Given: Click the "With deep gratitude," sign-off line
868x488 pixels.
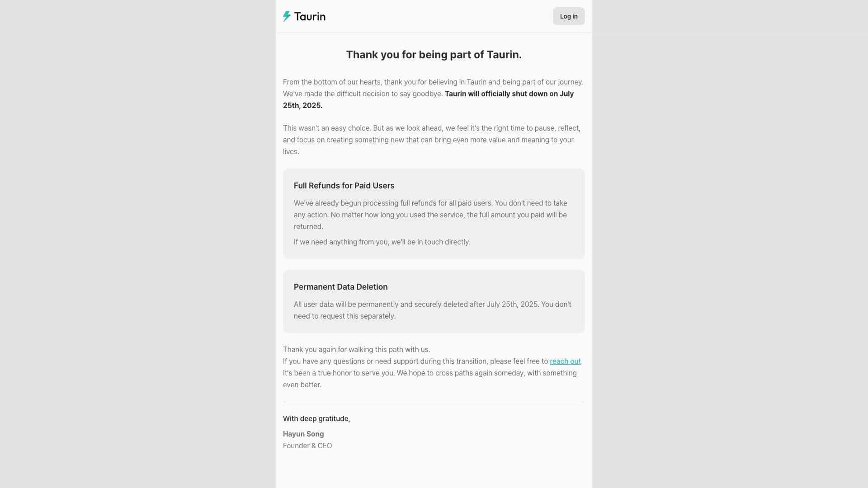Looking at the screenshot, I should click(316, 419).
